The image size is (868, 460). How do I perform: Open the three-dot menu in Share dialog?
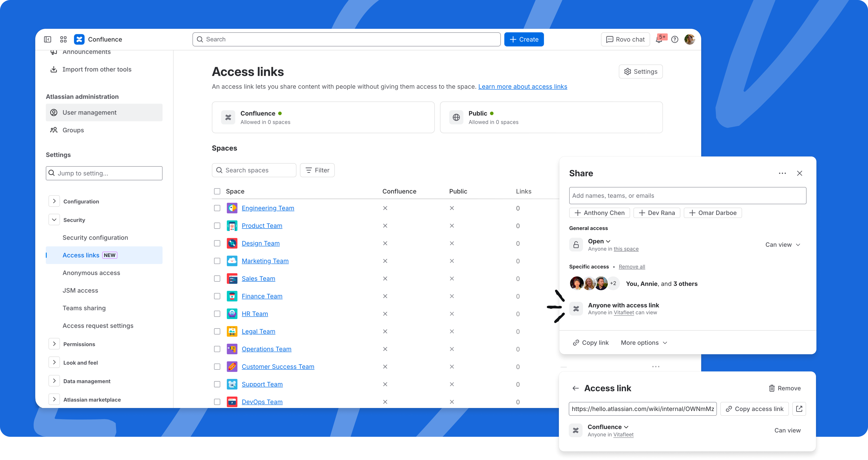782,173
